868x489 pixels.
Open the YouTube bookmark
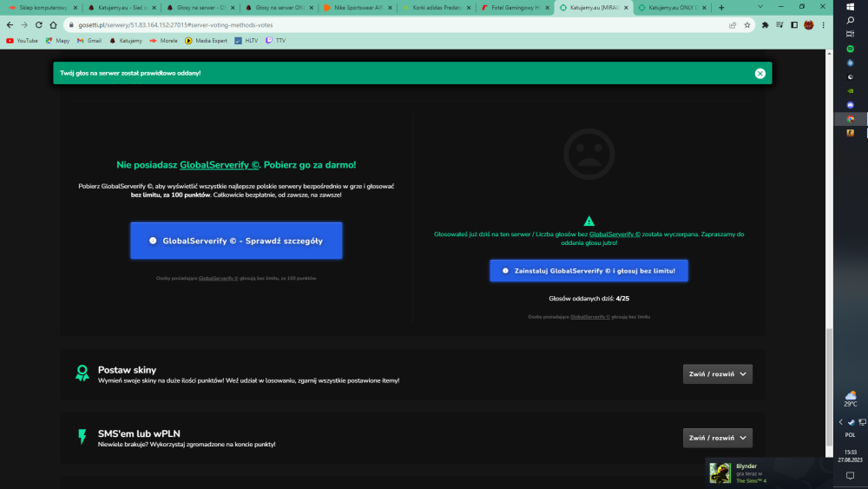point(23,41)
